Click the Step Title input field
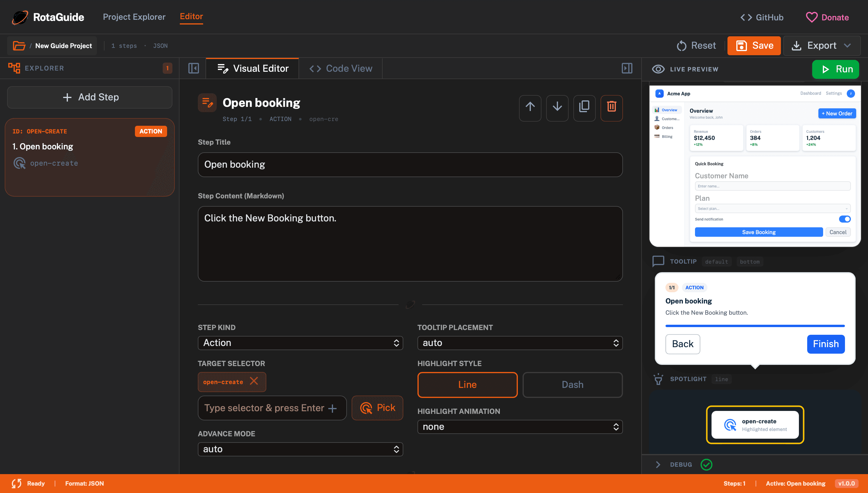868x493 pixels. tap(409, 164)
